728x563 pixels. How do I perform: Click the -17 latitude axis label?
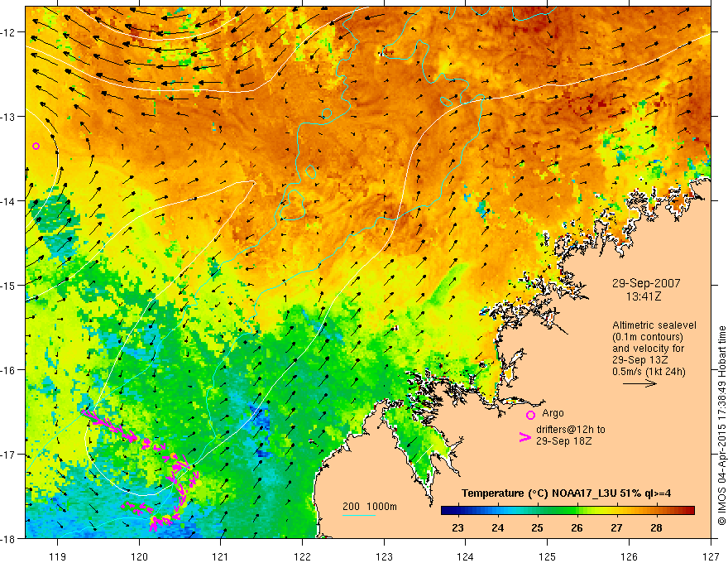(8, 454)
